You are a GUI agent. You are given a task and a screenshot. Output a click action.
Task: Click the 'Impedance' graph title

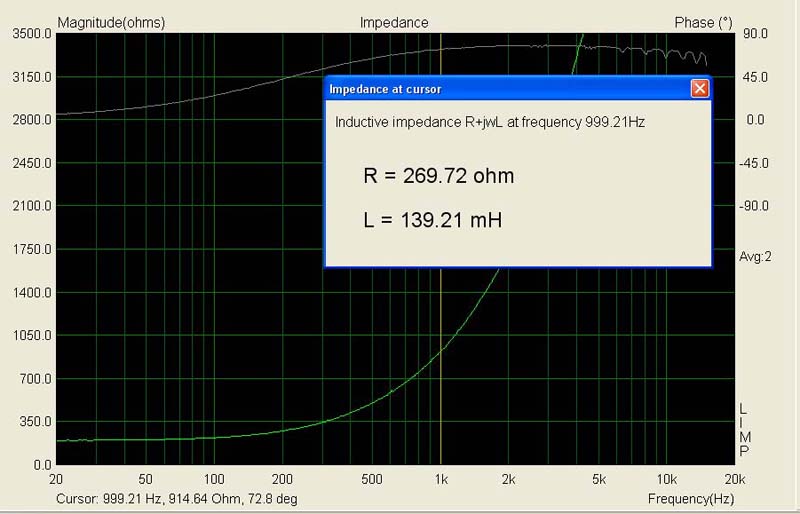[x=393, y=22]
